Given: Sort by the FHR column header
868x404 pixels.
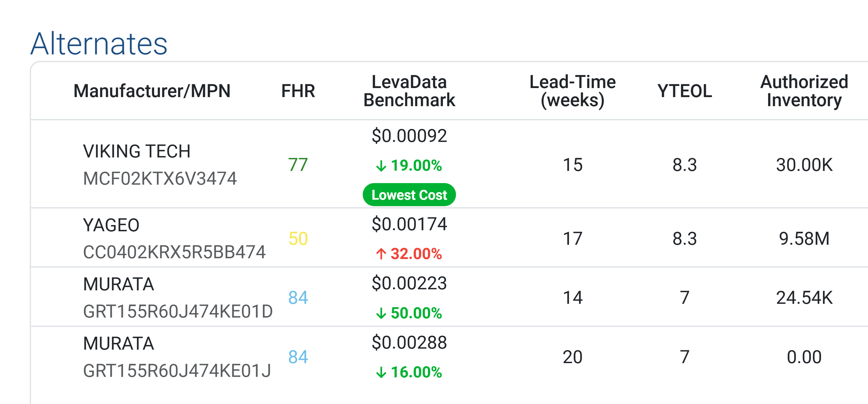Looking at the screenshot, I should 298,91.
